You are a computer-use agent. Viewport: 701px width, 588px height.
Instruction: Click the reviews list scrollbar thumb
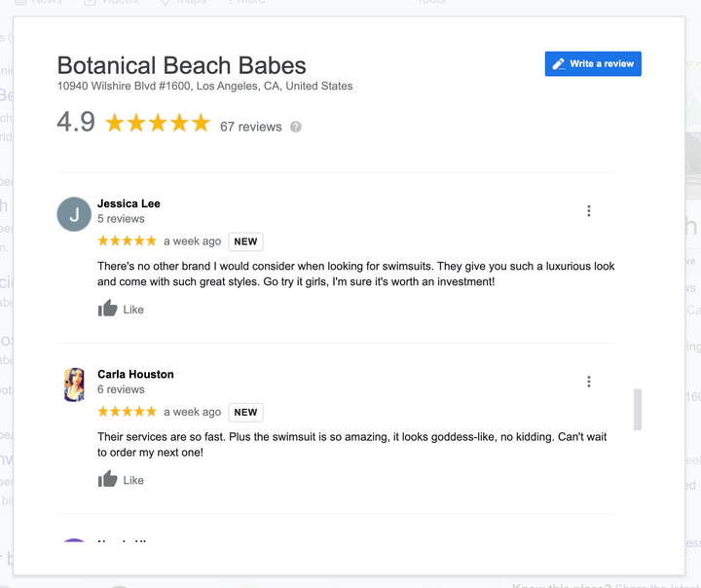(x=638, y=409)
